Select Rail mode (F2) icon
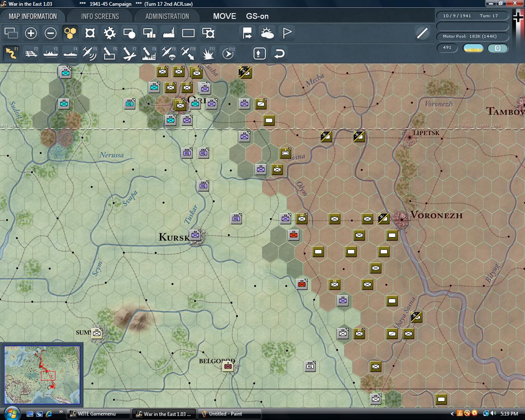525x420 pixels. click(31, 53)
